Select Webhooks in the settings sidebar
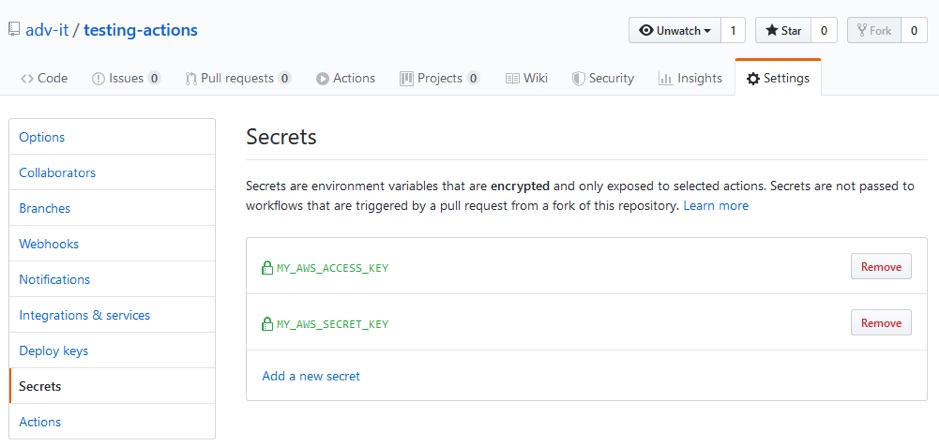939x445 pixels. pyautogui.click(x=49, y=244)
